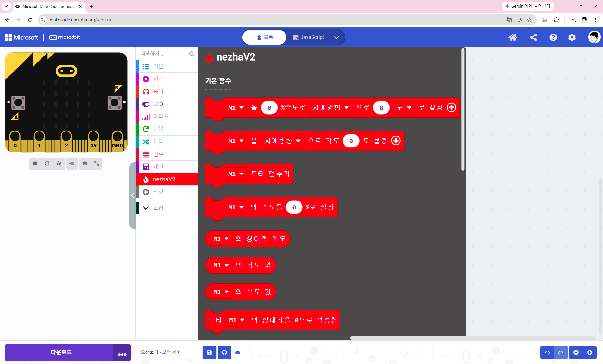Open 시계방향 dropdown in 각도 설정 block
Viewport: 603px width, 364px height.
[283, 141]
